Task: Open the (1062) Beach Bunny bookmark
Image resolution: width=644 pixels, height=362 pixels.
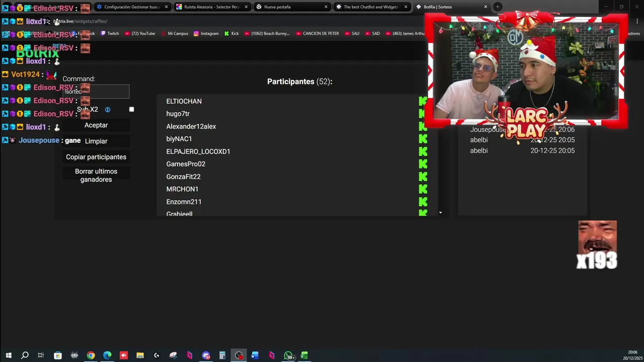Action: [267, 34]
